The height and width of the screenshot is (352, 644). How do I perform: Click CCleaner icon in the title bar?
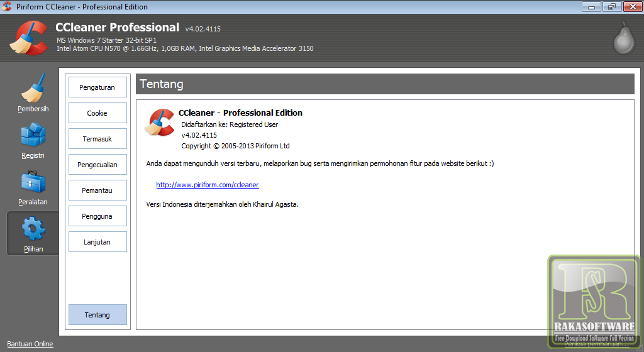[x=6, y=6]
